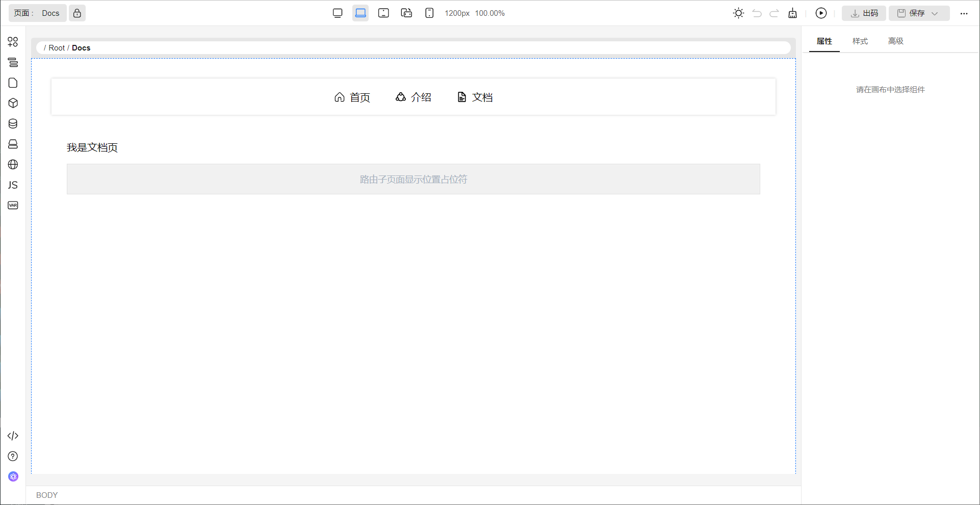Open the data source database panel
Viewport: 980px width, 505px height.
(x=13, y=123)
